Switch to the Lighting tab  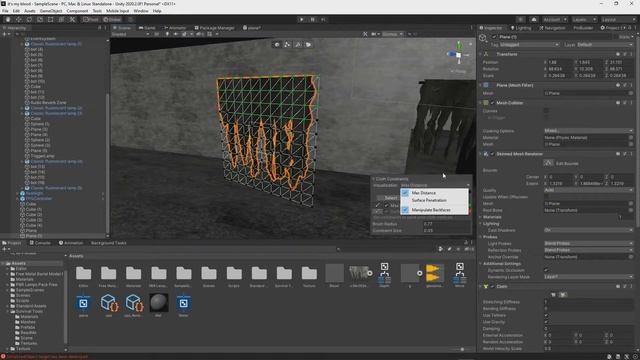click(521, 28)
